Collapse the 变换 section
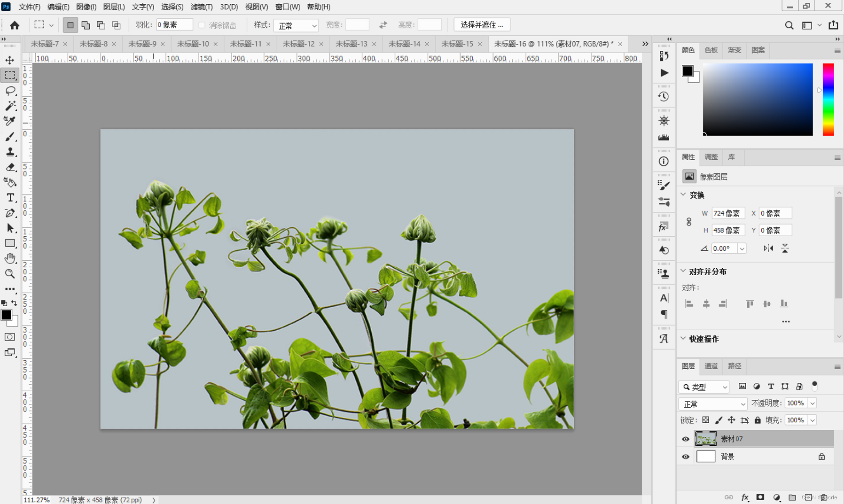This screenshot has width=844, height=504. [683, 194]
